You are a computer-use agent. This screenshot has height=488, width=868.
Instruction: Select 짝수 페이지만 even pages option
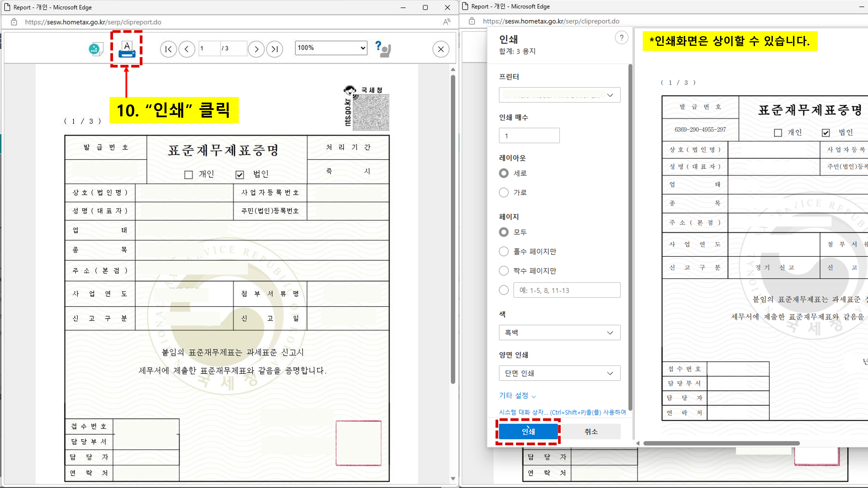[x=504, y=270]
